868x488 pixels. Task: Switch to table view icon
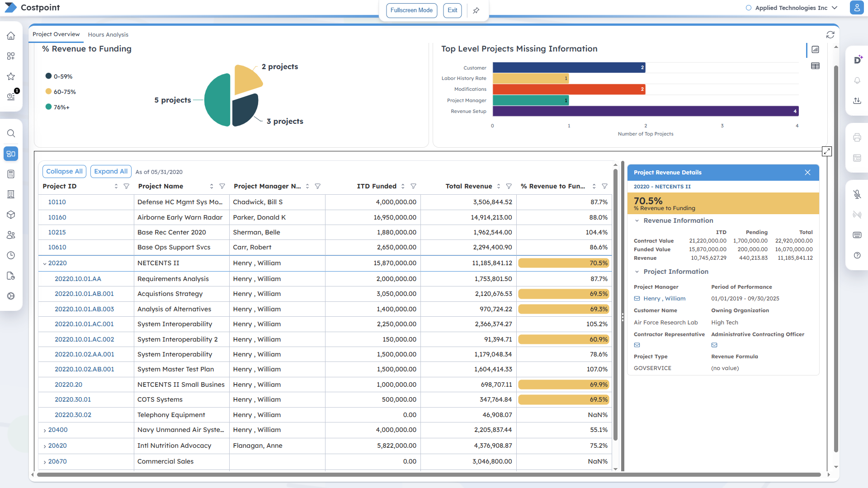click(815, 66)
